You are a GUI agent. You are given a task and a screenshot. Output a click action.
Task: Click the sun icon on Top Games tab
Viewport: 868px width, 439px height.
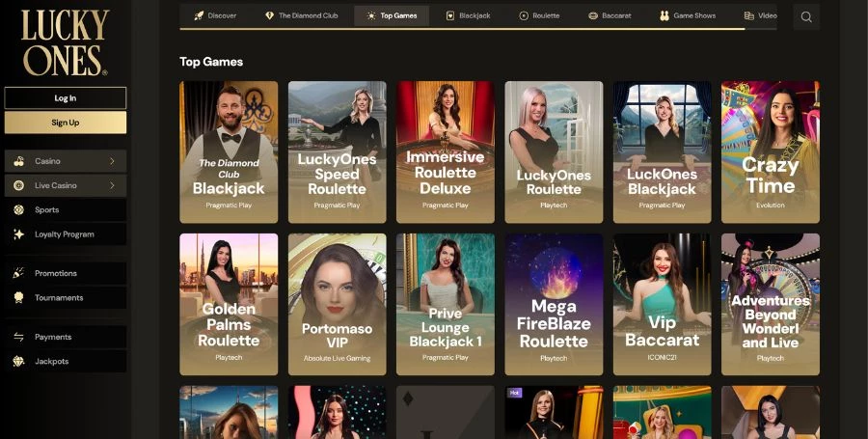pyautogui.click(x=371, y=15)
